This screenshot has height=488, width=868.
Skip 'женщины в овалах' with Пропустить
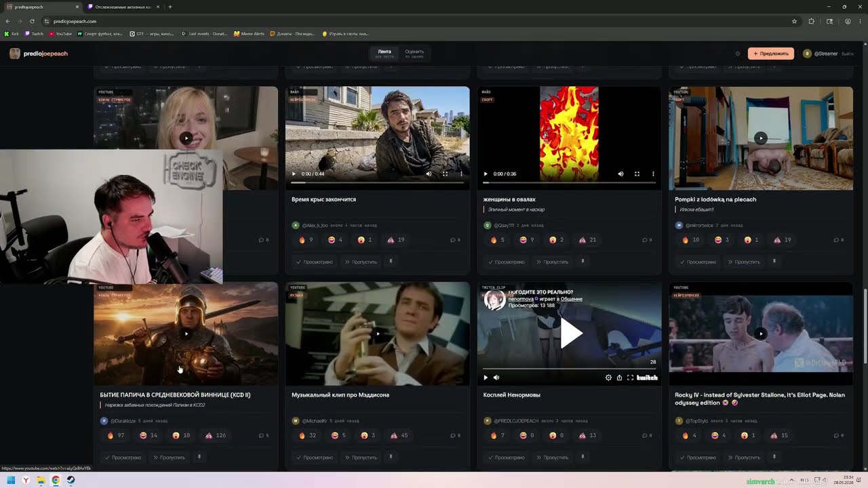click(553, 262)
